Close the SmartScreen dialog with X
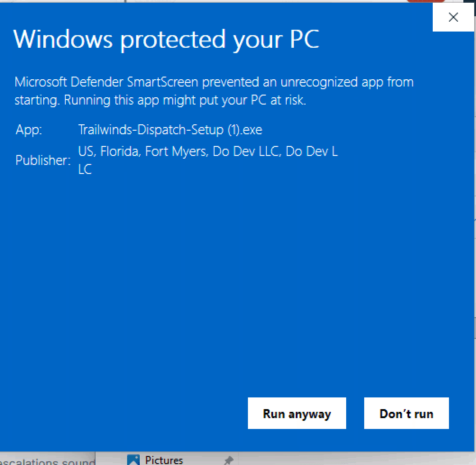The width and height of the screenshot is (476, 465). coord(453,17)
